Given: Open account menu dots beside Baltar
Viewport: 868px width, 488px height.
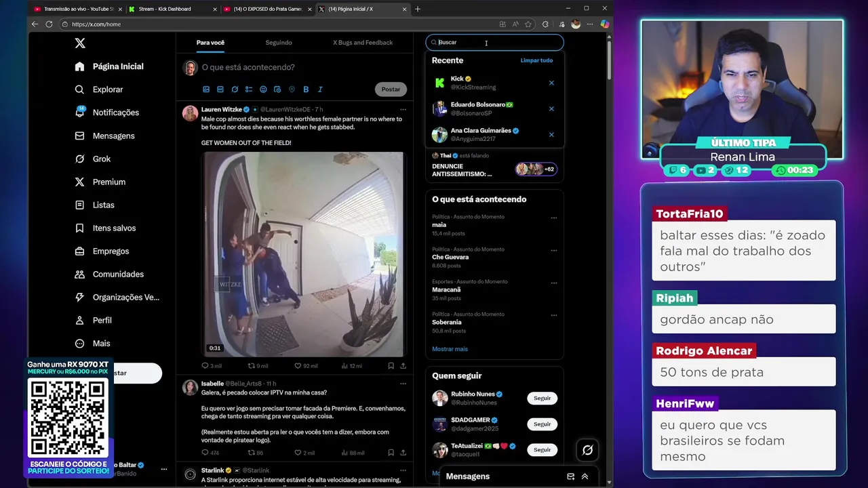Looking at the screenshot, I should click(x=163, y=469).
